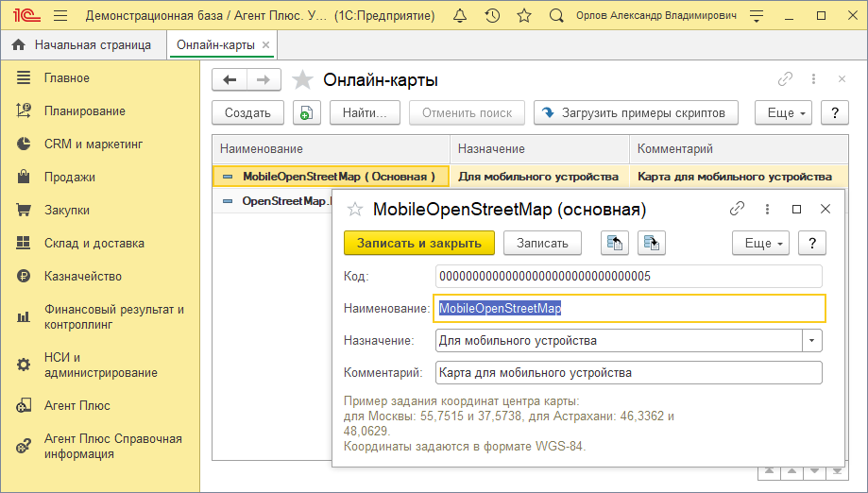The height and width of the screenshot is (493, 868).
Task: Open the history clock icon
Action: pos(492,15)
